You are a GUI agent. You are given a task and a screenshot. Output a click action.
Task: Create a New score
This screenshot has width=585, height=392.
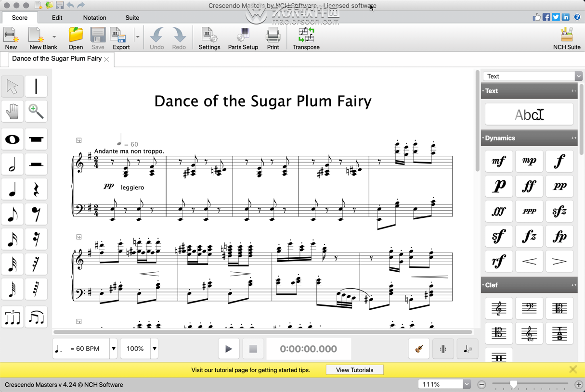point(11,38)
